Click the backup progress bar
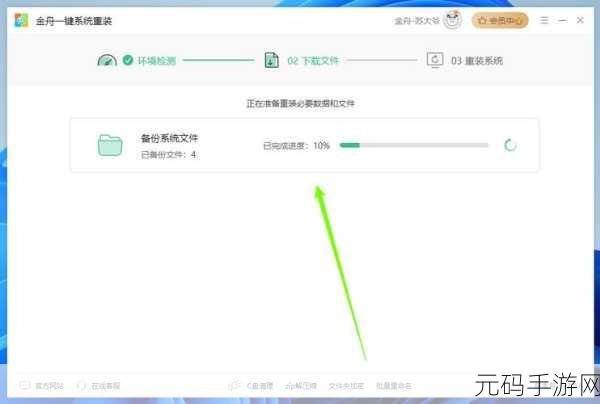This screenshot has width=600, height=404. tap(414, 145)
